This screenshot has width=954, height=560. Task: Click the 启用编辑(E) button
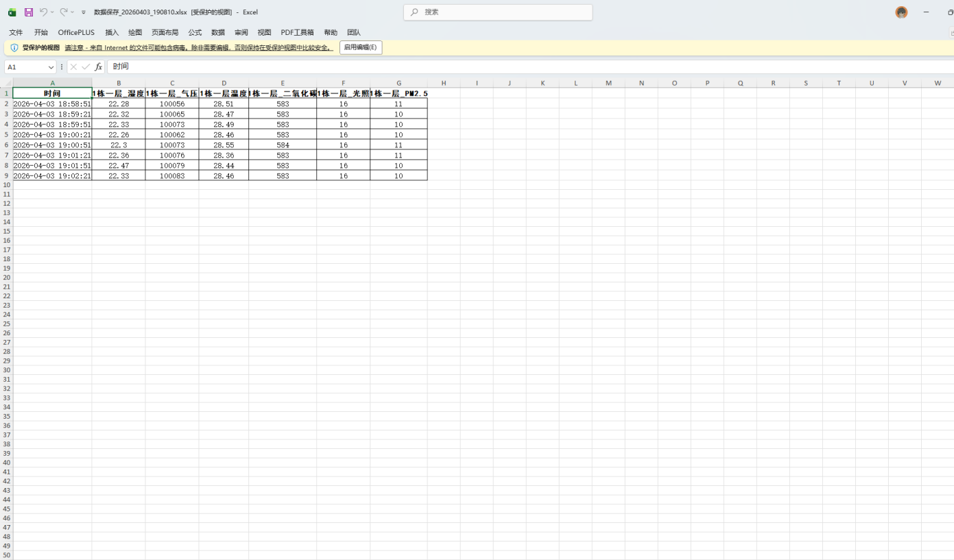[x=360, y=47]
